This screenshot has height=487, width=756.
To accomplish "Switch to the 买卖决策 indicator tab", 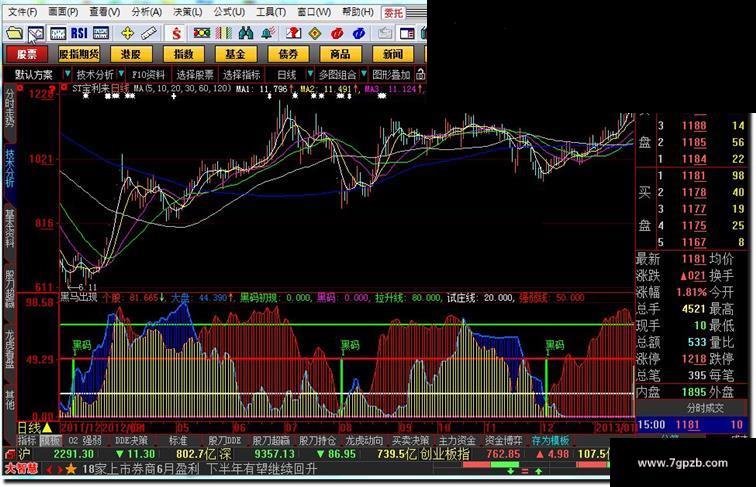I will point(410,440).
